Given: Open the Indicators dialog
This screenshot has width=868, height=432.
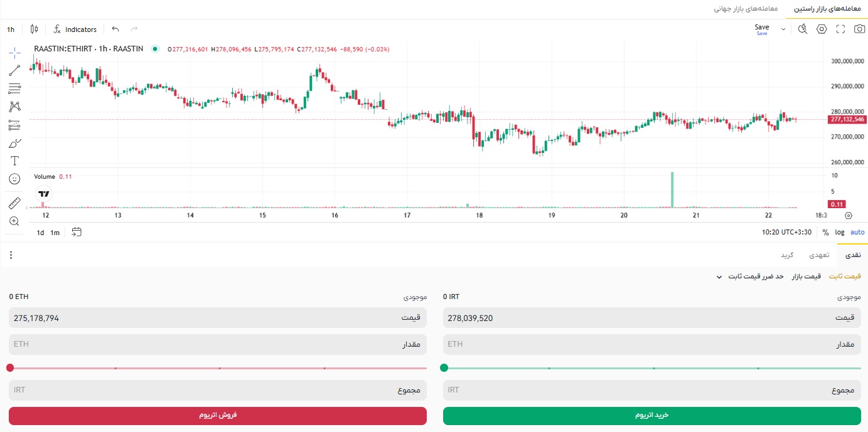Looking at the screenshot, I should pyautogui.click(x=75, y=29).
